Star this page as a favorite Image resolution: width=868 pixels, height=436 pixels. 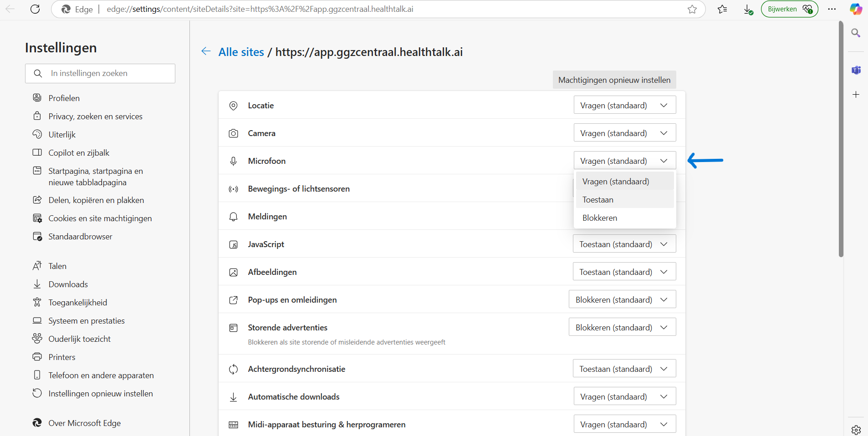(x=692, y=9)
